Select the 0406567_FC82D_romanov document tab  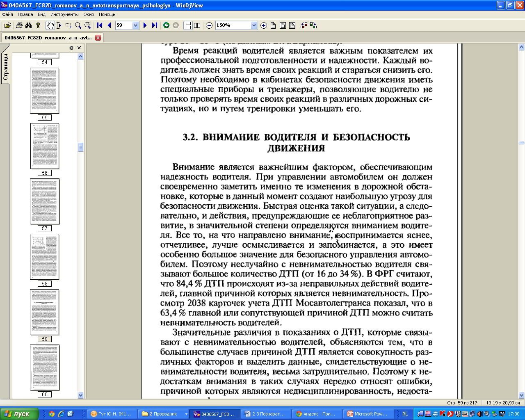point(48,38)
